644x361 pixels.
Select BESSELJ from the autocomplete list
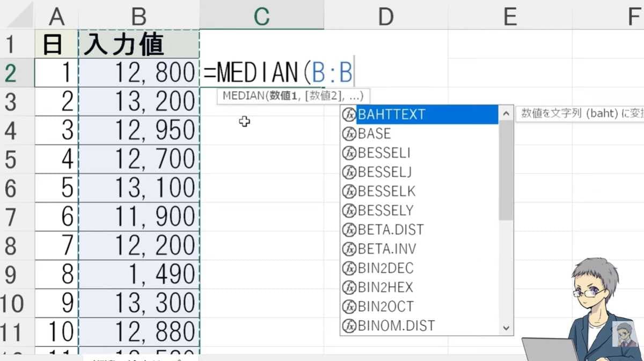coord(384,172)
